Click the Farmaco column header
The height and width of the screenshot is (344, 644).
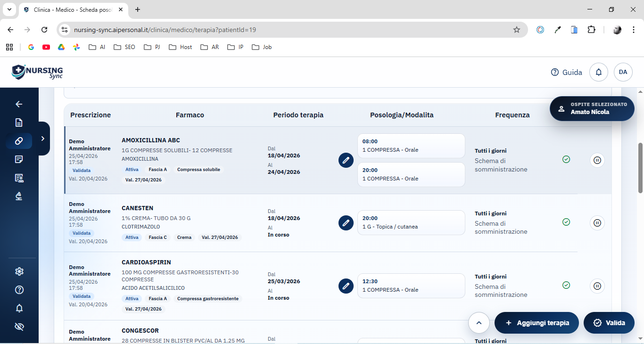[190, 115]
